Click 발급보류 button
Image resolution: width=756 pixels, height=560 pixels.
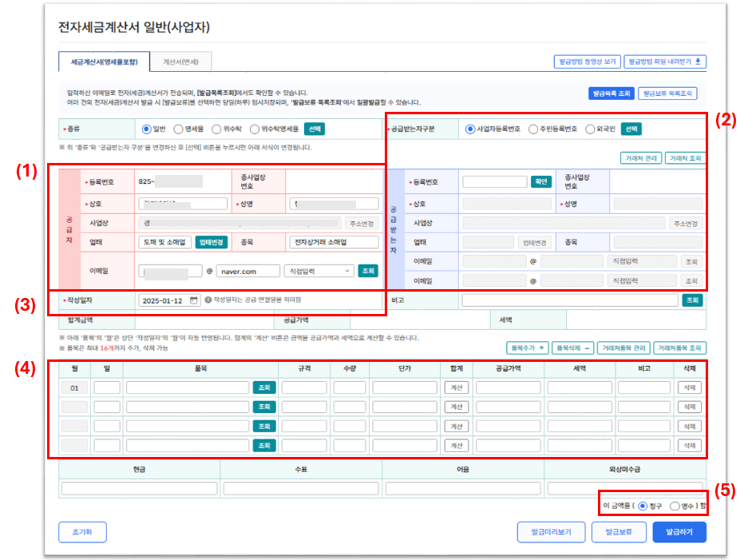(619, 532)
